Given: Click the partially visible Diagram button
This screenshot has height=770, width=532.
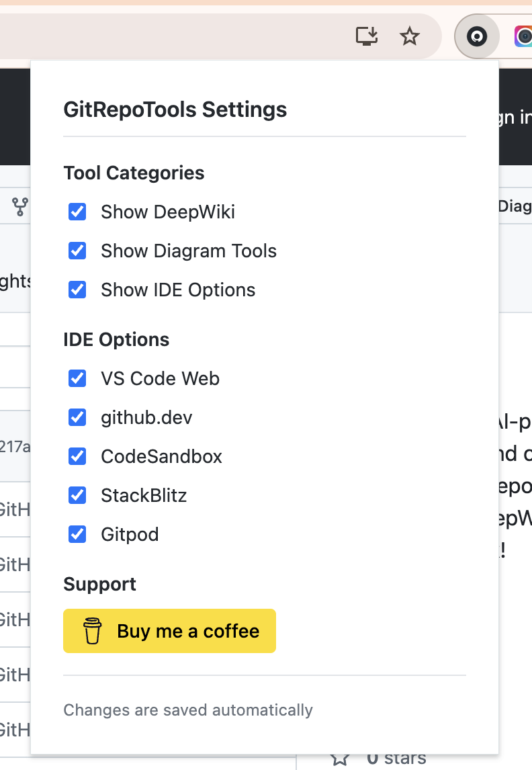Looking at the screenshot, I should pyautogui.click(x=515, y=206).
